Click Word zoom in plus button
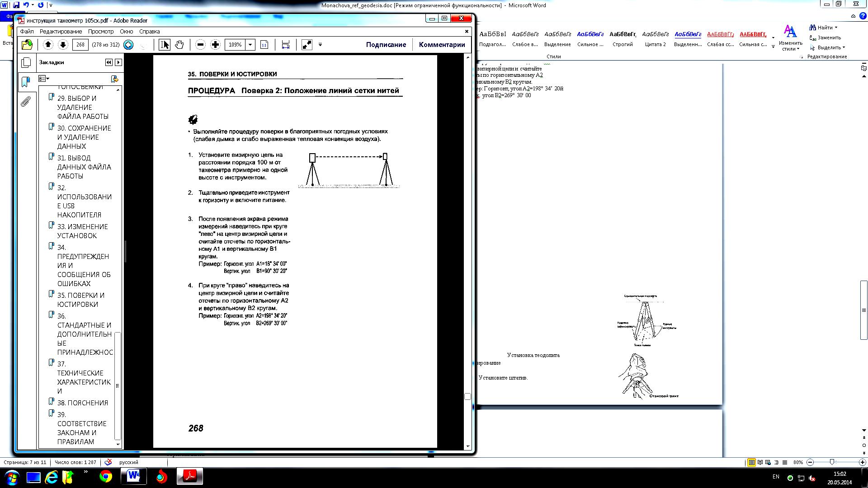 pos(862,462)
